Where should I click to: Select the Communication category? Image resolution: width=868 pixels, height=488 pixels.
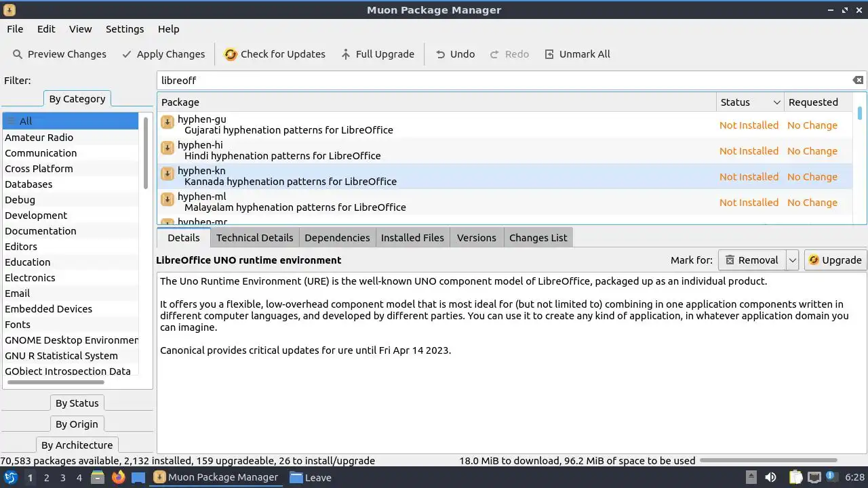click(x=71, y=153)
